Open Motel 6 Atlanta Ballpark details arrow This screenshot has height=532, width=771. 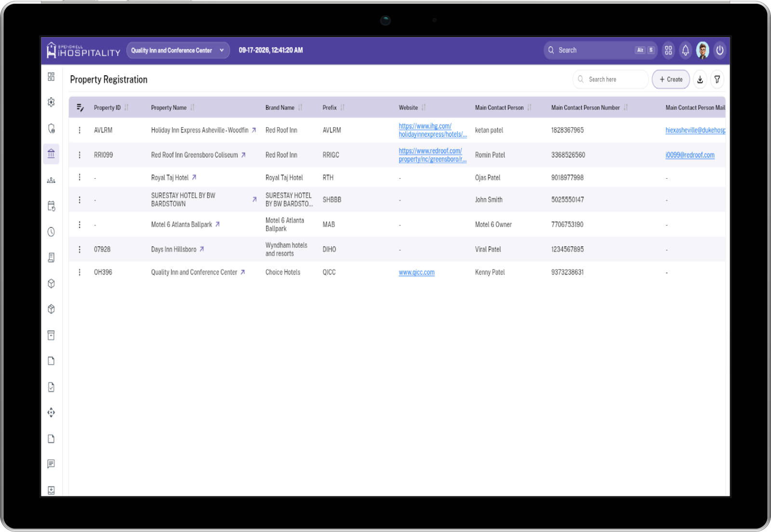click(217, 224)
